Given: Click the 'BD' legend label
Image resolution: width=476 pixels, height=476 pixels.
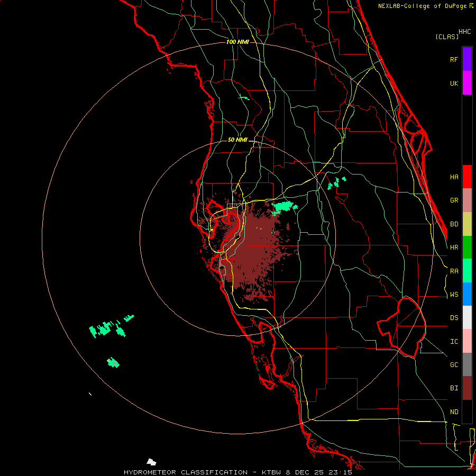Looking at the screenshot, I should click(x=454, y=224).
